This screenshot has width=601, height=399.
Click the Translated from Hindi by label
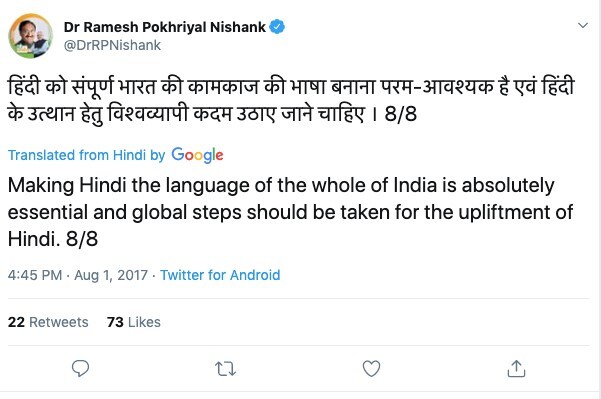pos(86,155)
